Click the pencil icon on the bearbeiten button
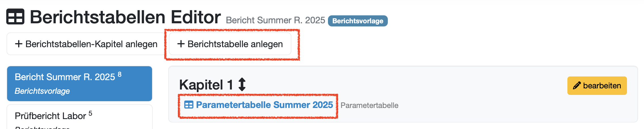The width and height of the screenshot is (644, 129). coord(576,86)
